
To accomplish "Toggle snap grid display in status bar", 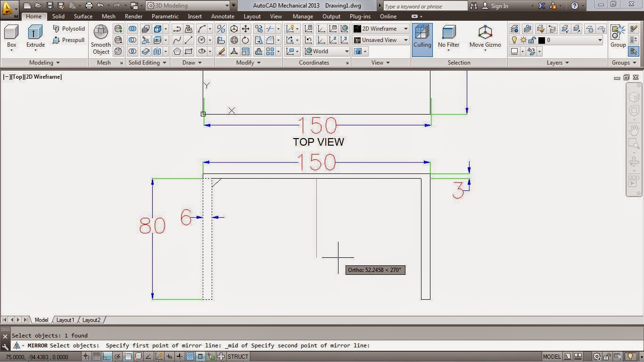I will pyautogui.click(x=96, y=356).
